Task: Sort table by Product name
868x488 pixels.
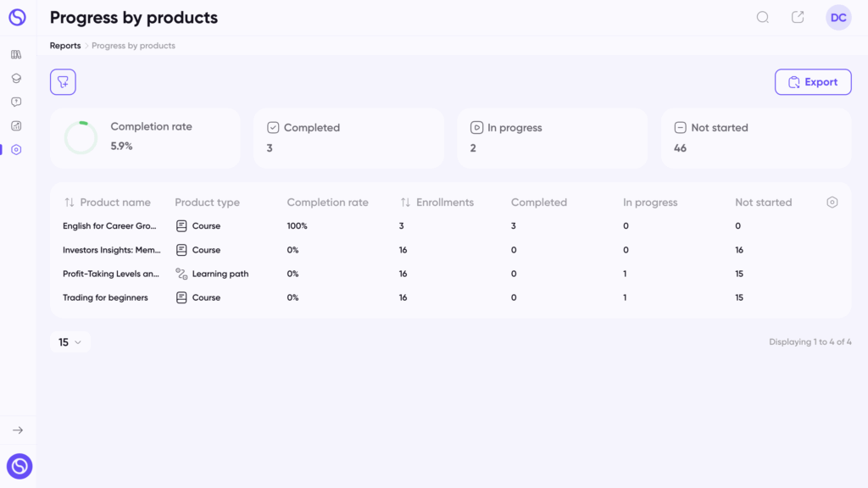Action: click(x=108, y=202)
